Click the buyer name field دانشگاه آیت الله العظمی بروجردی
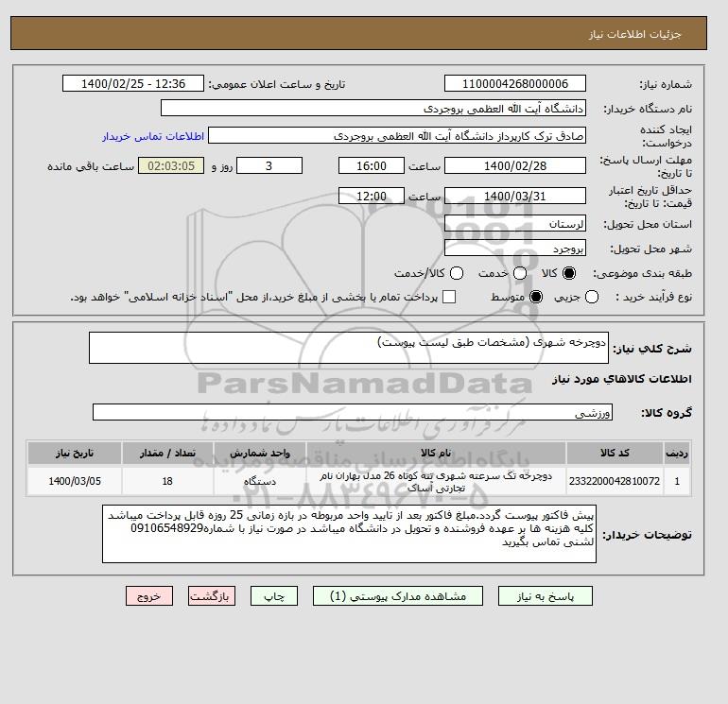 coord(373,108)
